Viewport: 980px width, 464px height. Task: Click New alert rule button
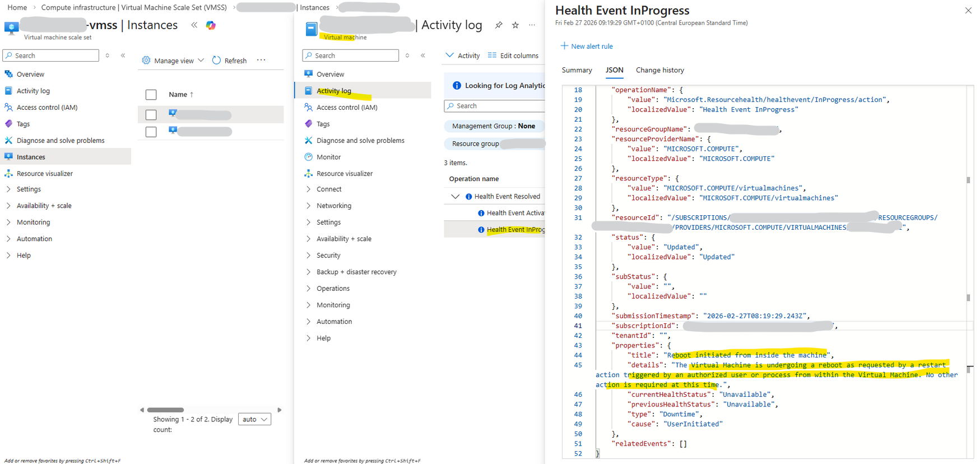tap(587, 47)
